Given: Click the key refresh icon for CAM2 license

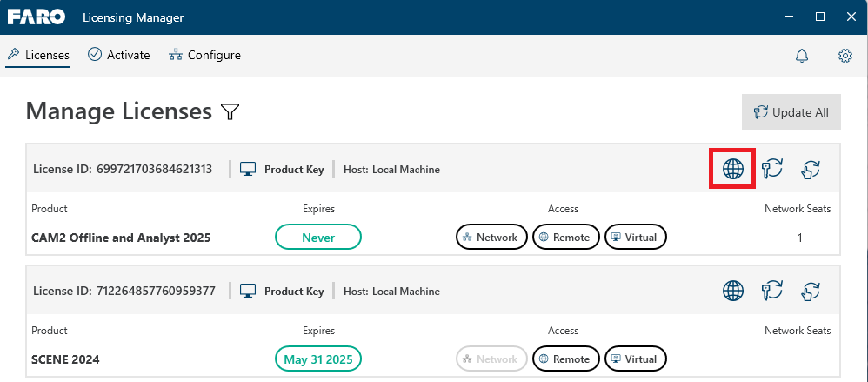Looking at the screenshot, I should point(772,169).
